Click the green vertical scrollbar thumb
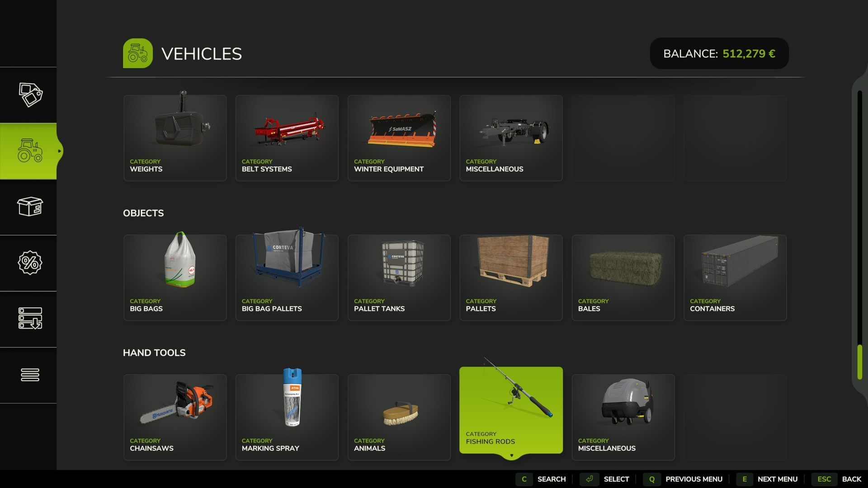The height and width of the screenshot is (488, 868). click(x=860, y=362)
